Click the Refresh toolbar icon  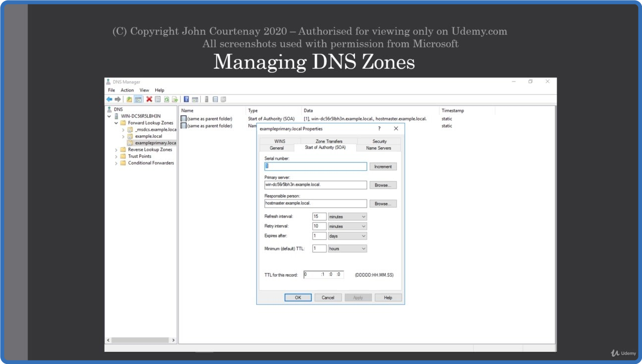pos(167,100)
